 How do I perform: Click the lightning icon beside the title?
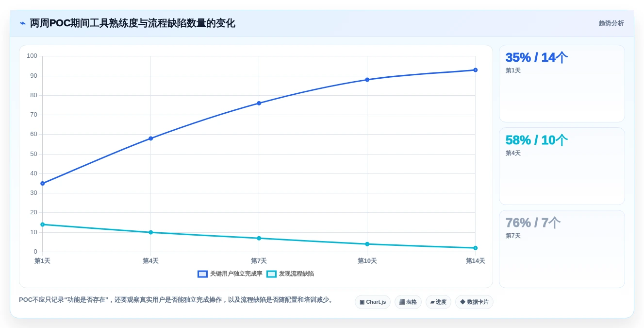[x=23, y=23]
